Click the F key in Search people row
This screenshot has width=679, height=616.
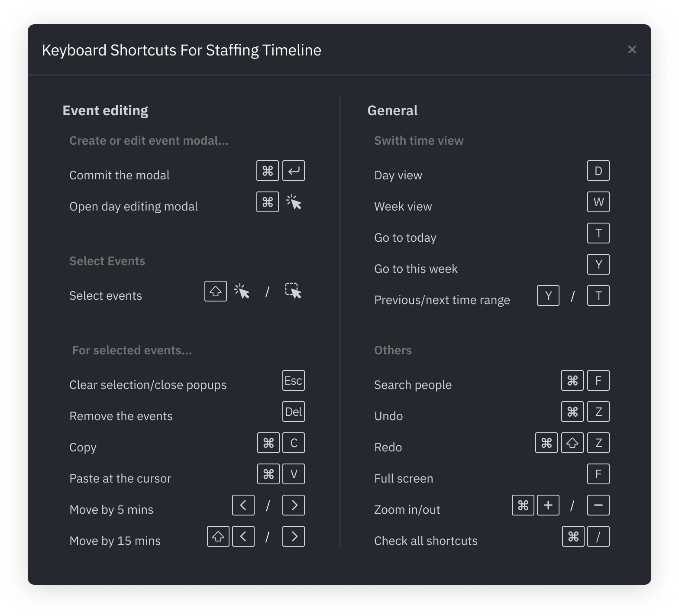coord(598,380)
